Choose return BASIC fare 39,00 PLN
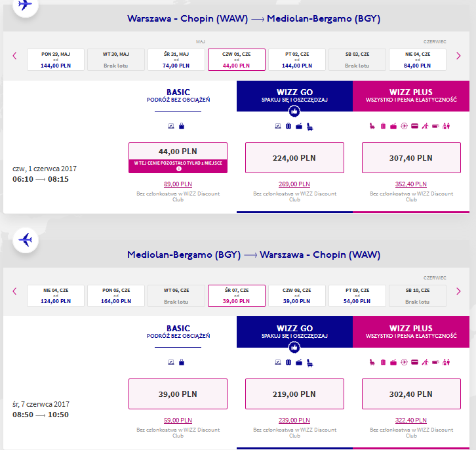The image size is (476, 450). point(178,394)
